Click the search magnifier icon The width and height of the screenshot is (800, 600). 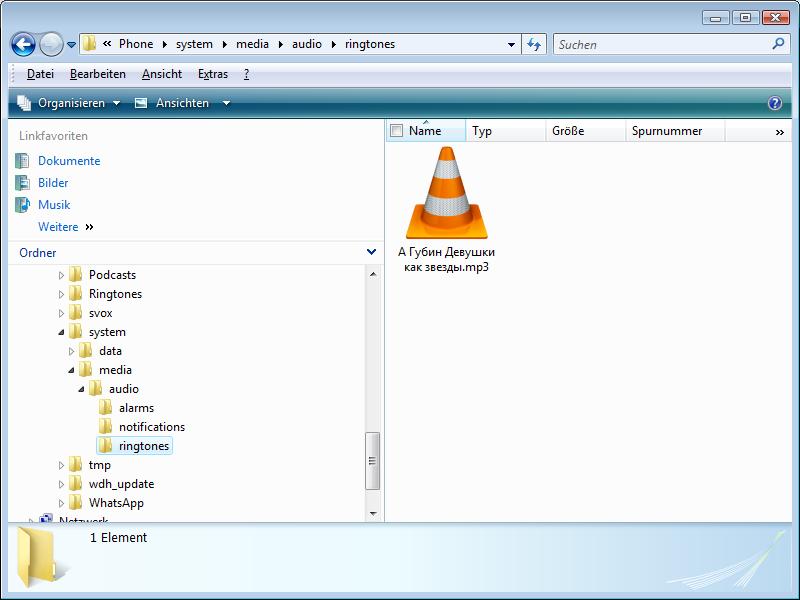click(x=778, y=44)
